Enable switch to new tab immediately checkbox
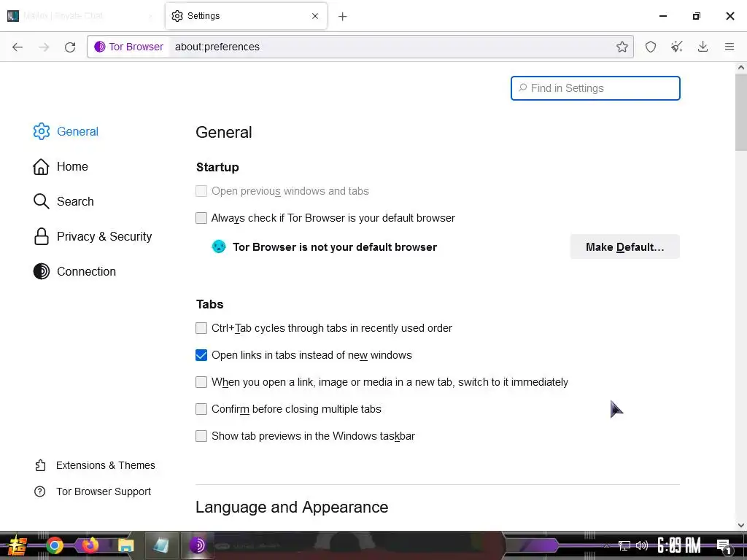This screenshot has width=747, height=560. [201, 382]
